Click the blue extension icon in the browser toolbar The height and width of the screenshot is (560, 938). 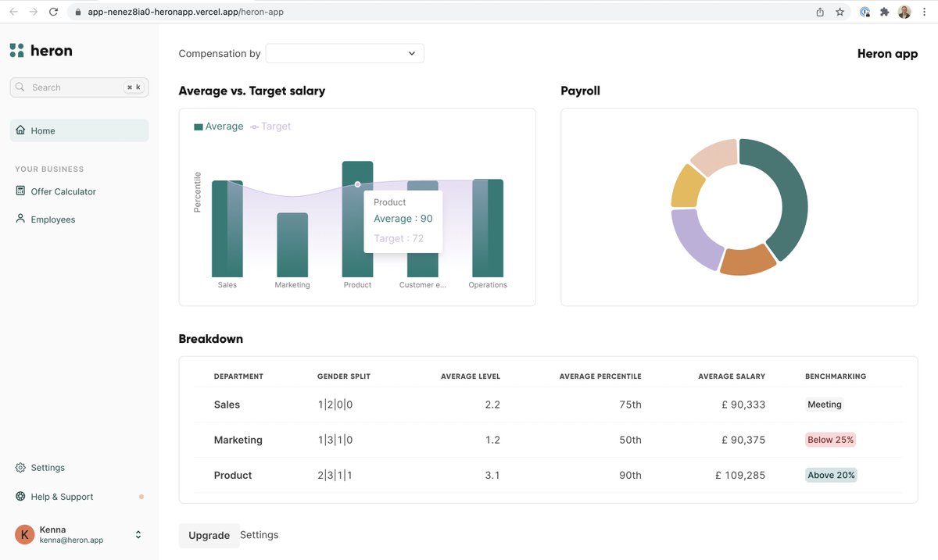click(865, 12)
